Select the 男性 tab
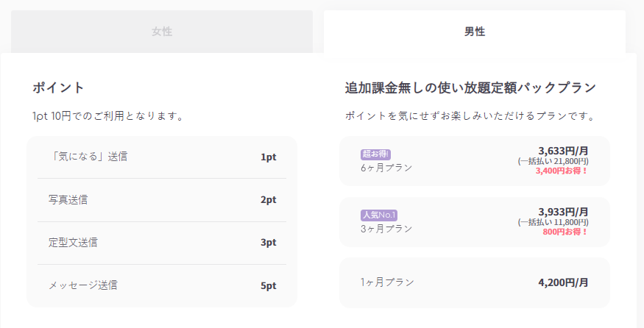 click(x=475, y=32)
